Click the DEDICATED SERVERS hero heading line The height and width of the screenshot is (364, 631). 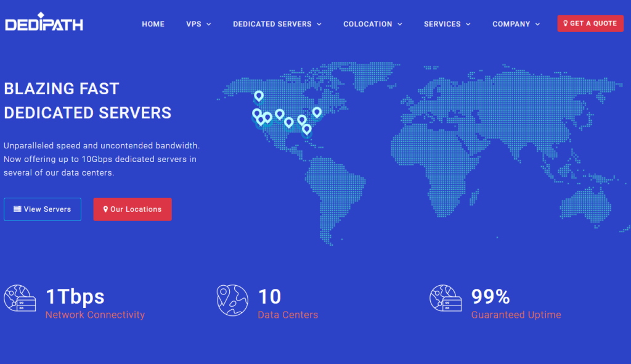tap(88, 113)
